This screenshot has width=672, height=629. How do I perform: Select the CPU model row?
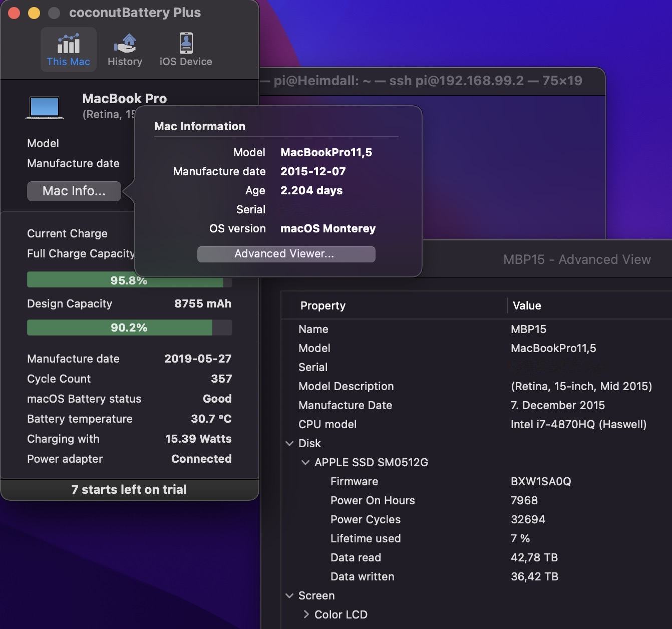coord(476,424)
